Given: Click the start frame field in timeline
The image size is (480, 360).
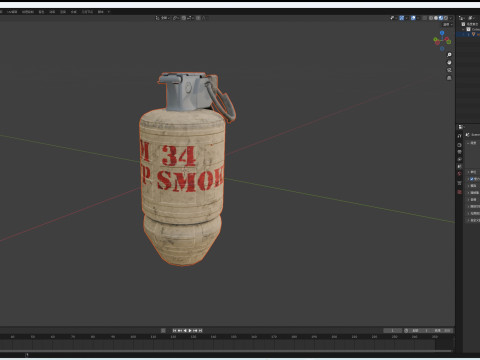Looking at the screenshot, I should point(419,330).
